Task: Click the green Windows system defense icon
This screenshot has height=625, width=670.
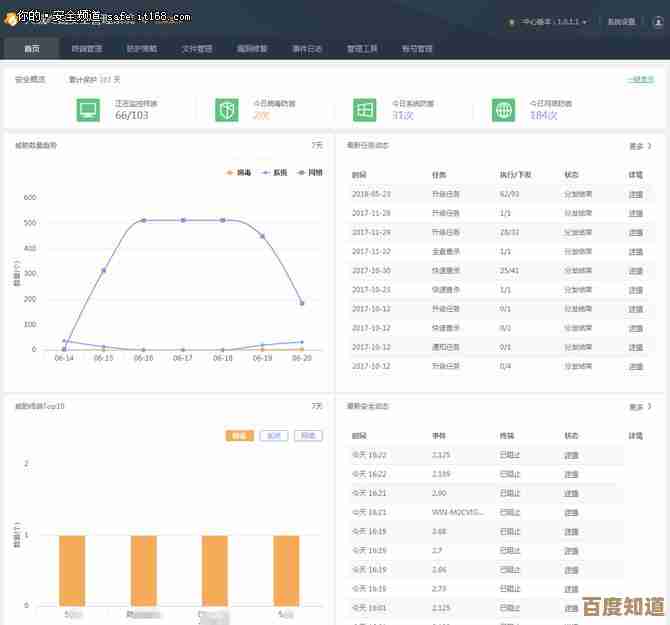Action: point(365,110)
